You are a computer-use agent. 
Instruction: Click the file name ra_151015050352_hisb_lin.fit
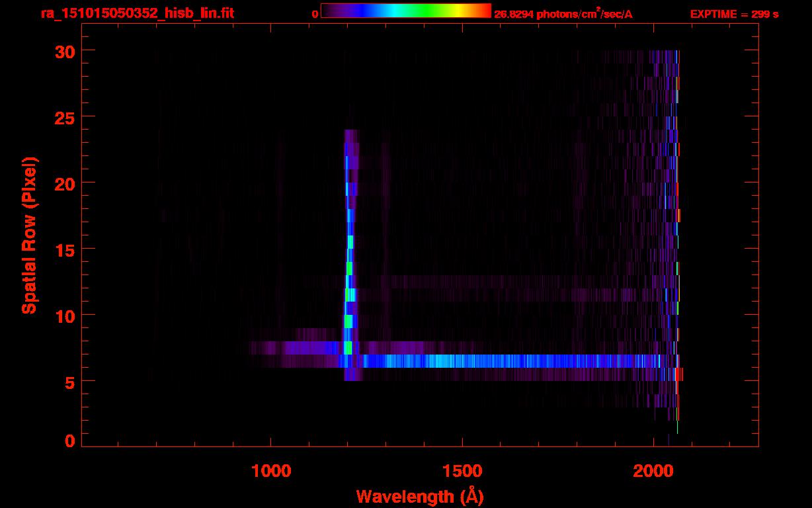click(136, 13)
